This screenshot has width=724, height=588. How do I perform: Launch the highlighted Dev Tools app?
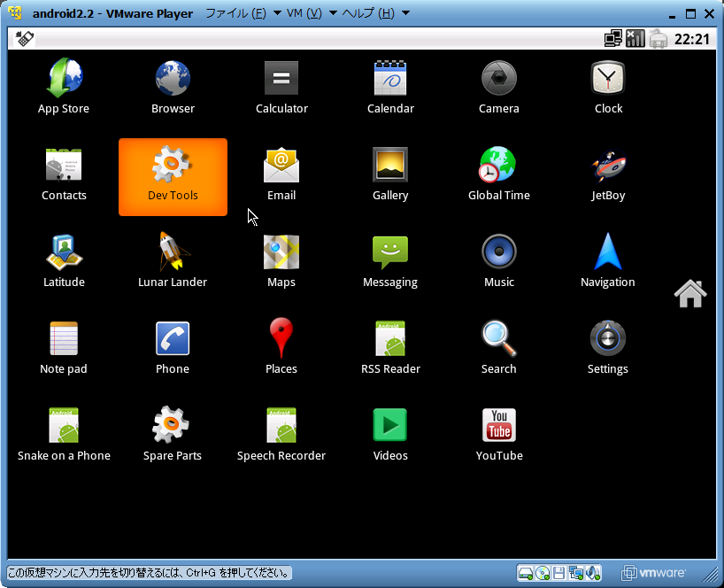pos(173,177)
